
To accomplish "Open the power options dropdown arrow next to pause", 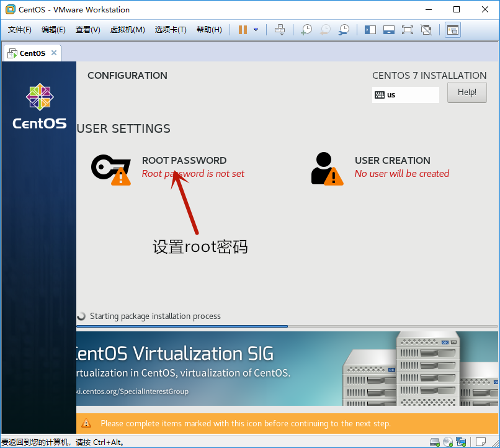I will tap(256, 30).
